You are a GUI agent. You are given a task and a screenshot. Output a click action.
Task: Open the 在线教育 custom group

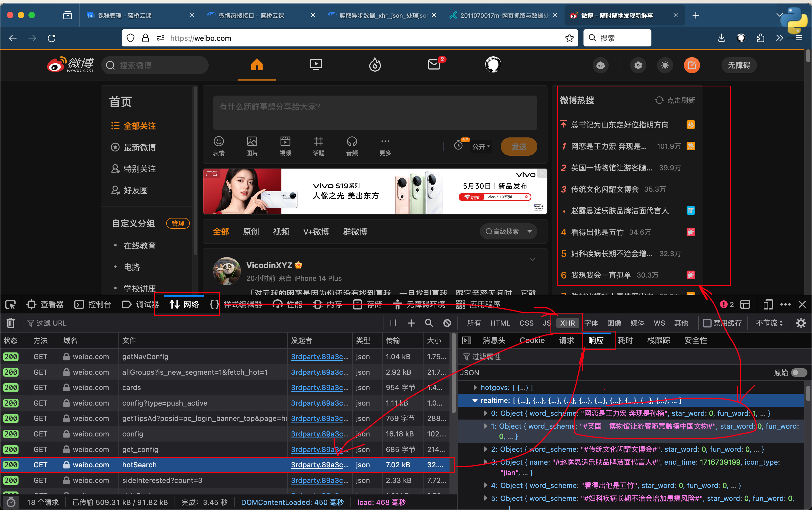tap(140, 245)
